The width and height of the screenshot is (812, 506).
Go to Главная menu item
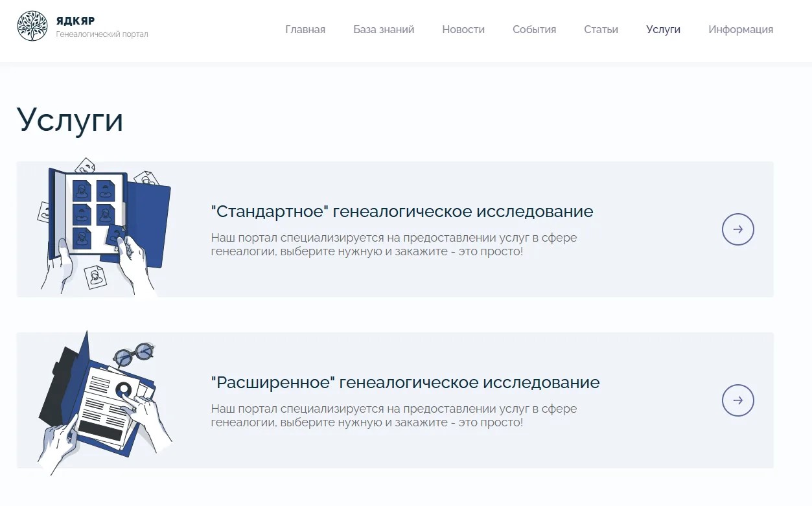(x=305, y=29)
